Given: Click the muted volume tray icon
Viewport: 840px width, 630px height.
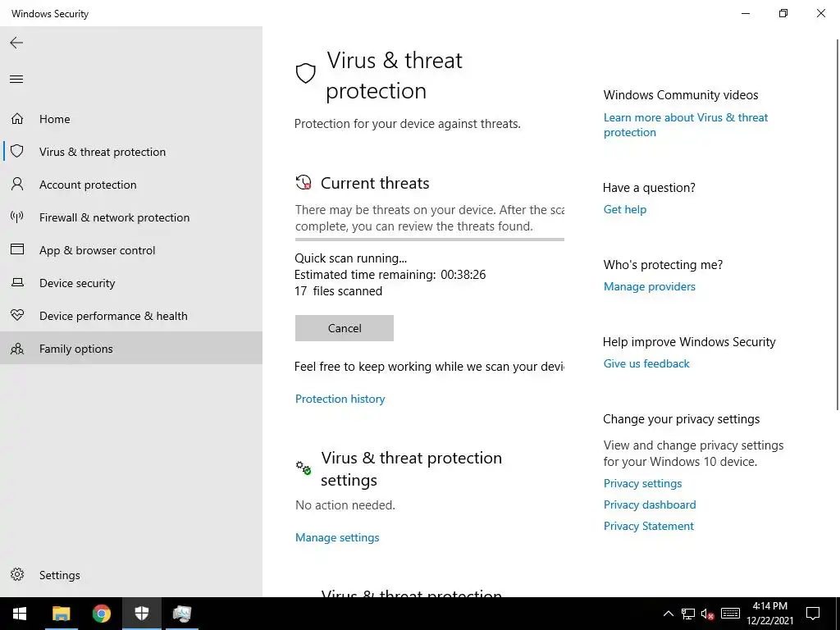Looking at the screenshot, I should pos(707,614).
